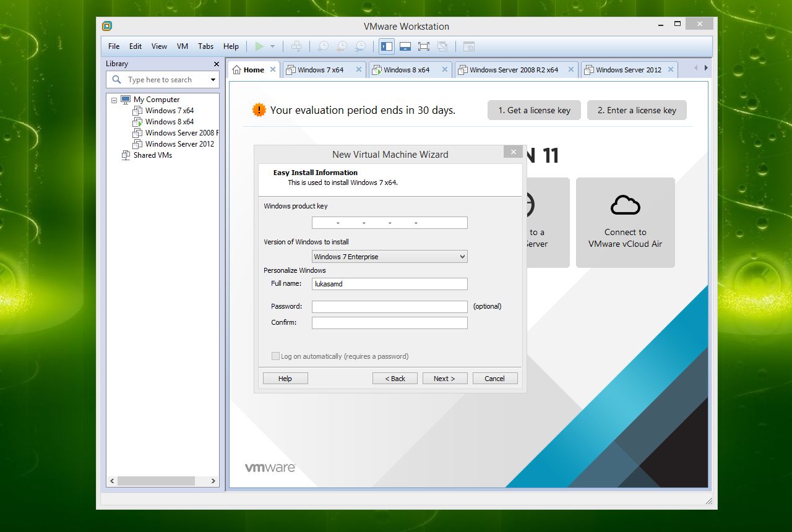Click the Unity mode icon
792x532 pixels.
(442, 46)
